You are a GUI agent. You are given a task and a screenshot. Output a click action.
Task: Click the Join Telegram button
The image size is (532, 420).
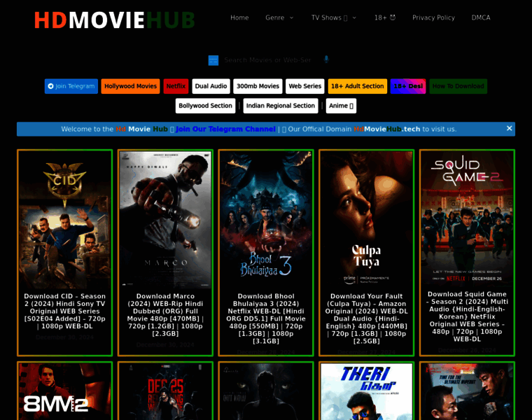[x=71, y=86]
